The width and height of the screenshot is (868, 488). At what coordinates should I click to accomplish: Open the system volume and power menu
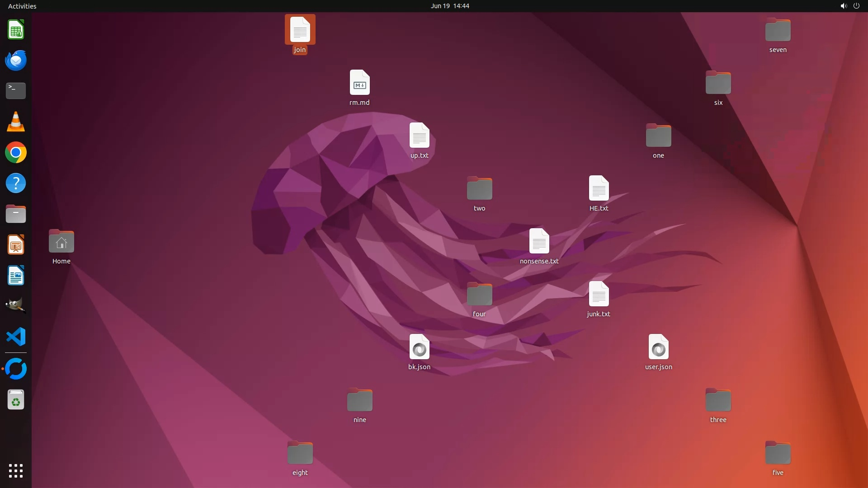pos(849,6)
